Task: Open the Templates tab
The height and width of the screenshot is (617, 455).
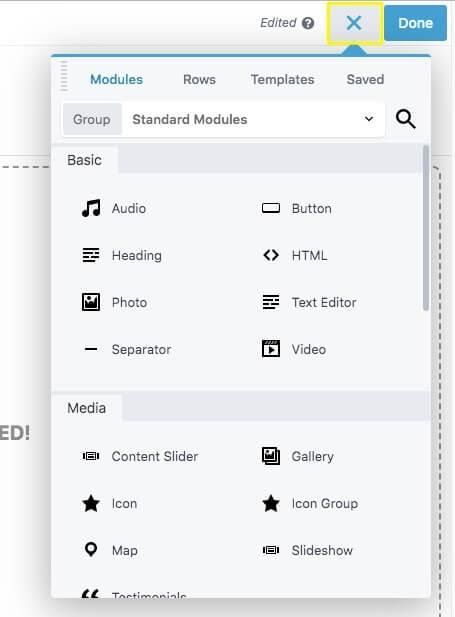Action: coord(282,79)
